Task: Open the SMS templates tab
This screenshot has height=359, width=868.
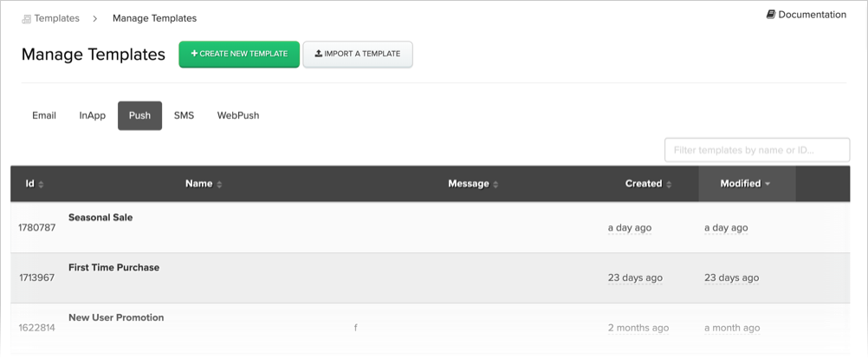Action: pyautogui.click(x=184, y=115)
